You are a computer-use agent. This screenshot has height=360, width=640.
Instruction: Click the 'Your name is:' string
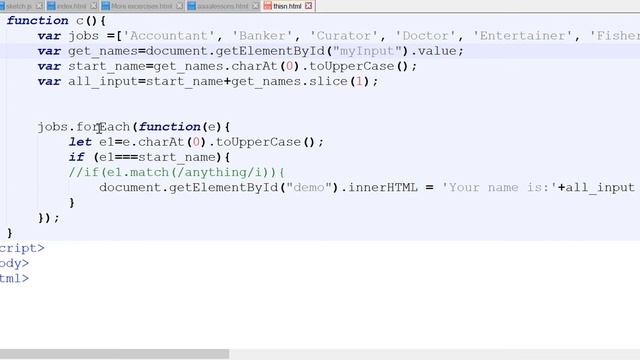pos(500,187)
